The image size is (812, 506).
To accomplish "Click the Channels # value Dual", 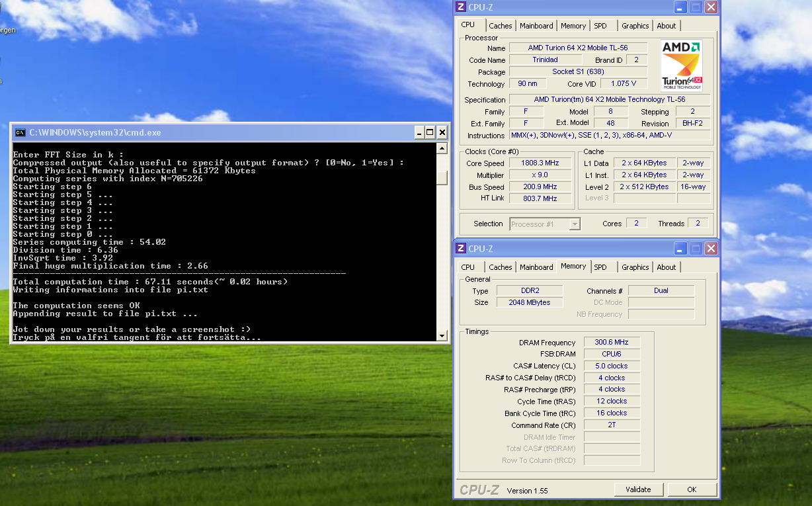I will click(661, 290).
